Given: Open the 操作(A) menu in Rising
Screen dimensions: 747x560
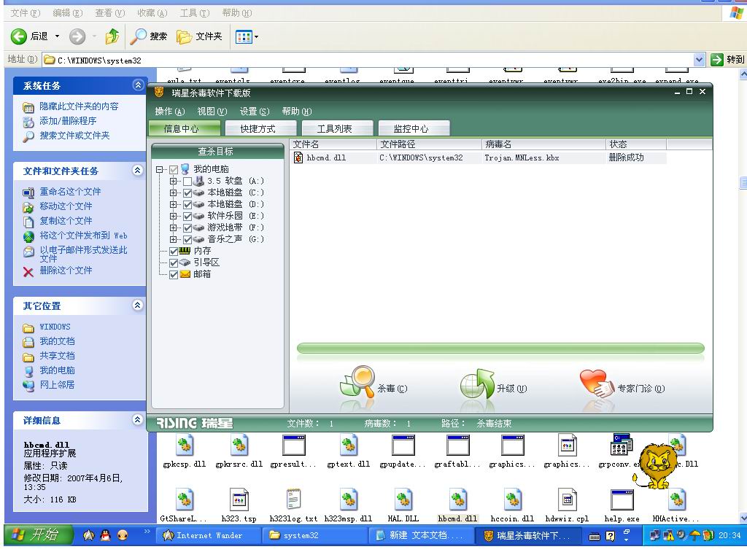Looking at the screenshot, I should pyautogui.click(x=169, y=112).
